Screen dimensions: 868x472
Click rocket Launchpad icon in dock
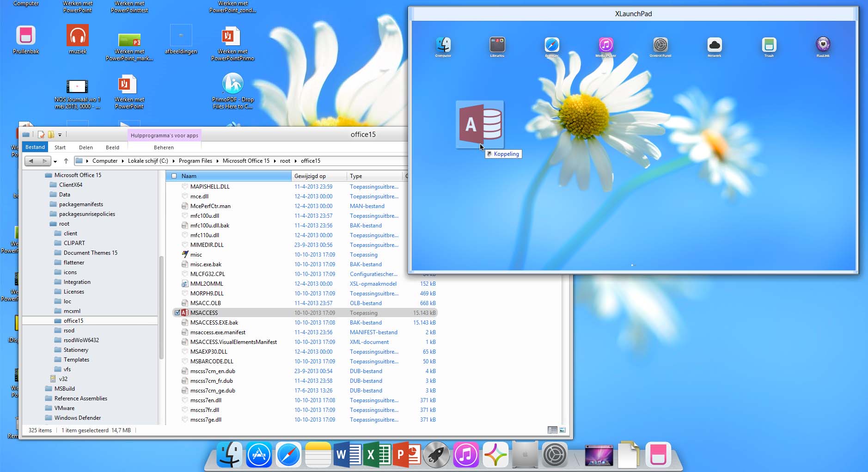[x=436, y=455]
